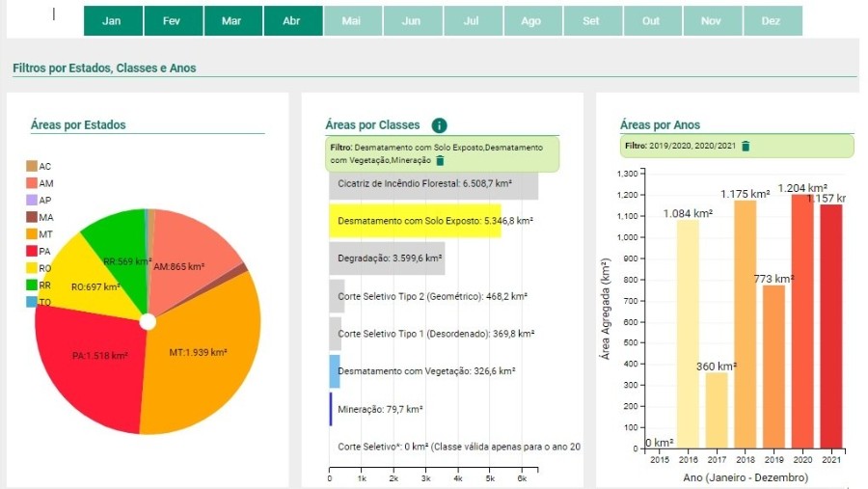Select the Abr month tab
The image size is (868, 489).
click(293, 21)
